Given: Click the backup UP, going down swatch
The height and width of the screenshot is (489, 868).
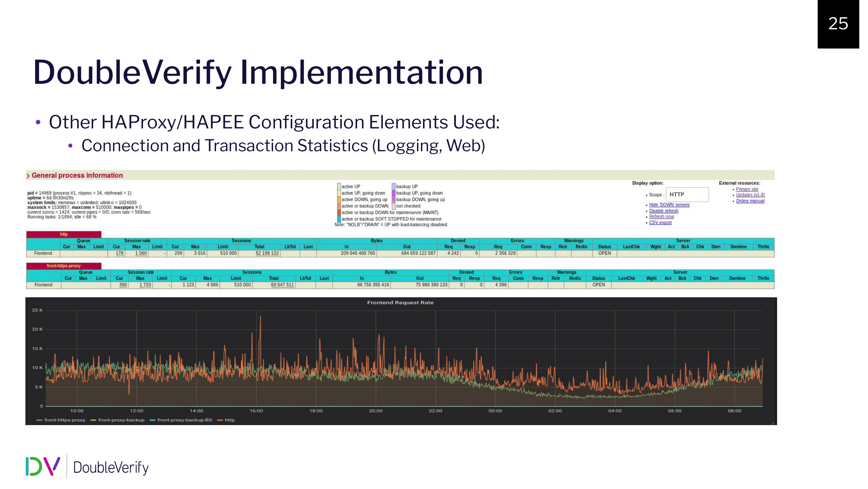Looking at the screenshot, I should [393, 193].
